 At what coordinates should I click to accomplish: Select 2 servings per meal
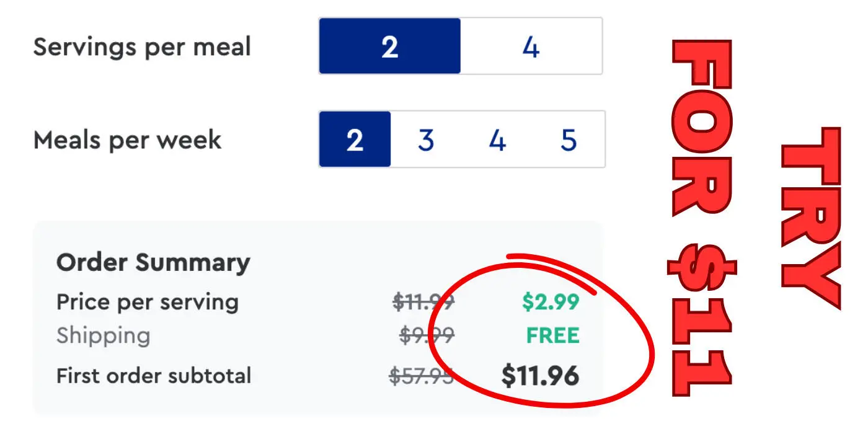389,46
